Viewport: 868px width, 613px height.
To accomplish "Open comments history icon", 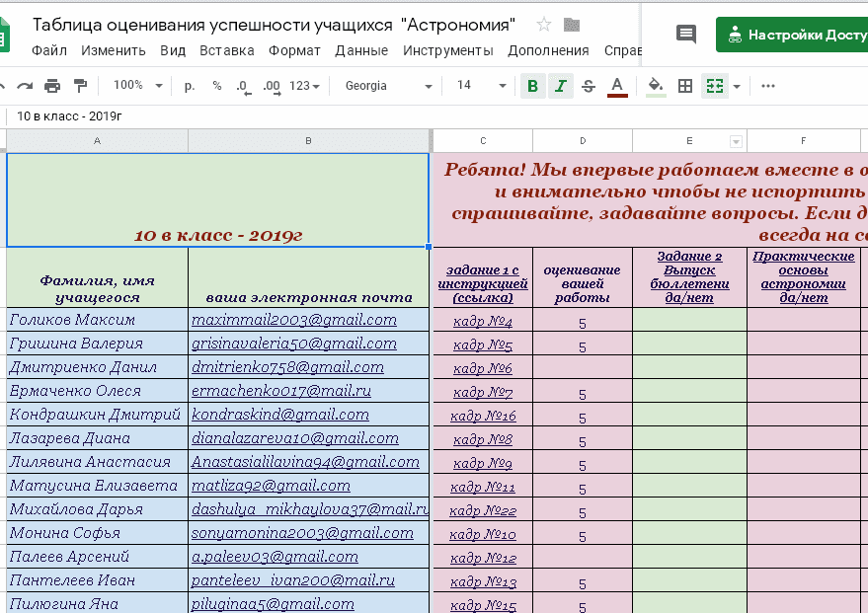I will pos(686,35).
